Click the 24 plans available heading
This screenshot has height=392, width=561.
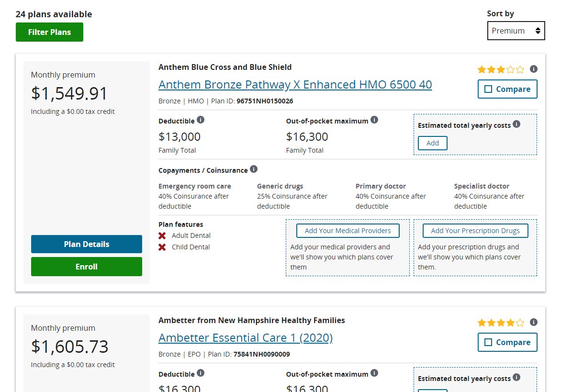(x=54, y=14)
